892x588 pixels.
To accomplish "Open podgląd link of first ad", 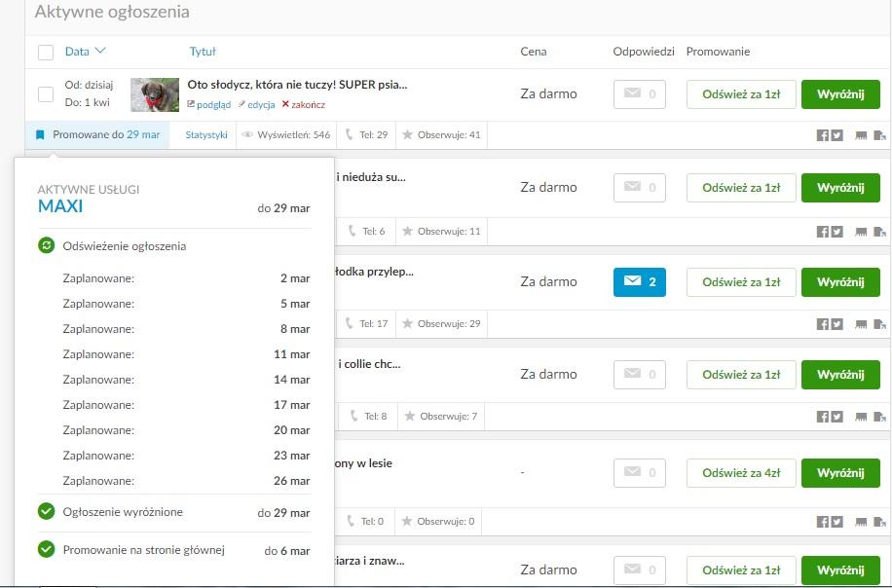I will point(209,104).
